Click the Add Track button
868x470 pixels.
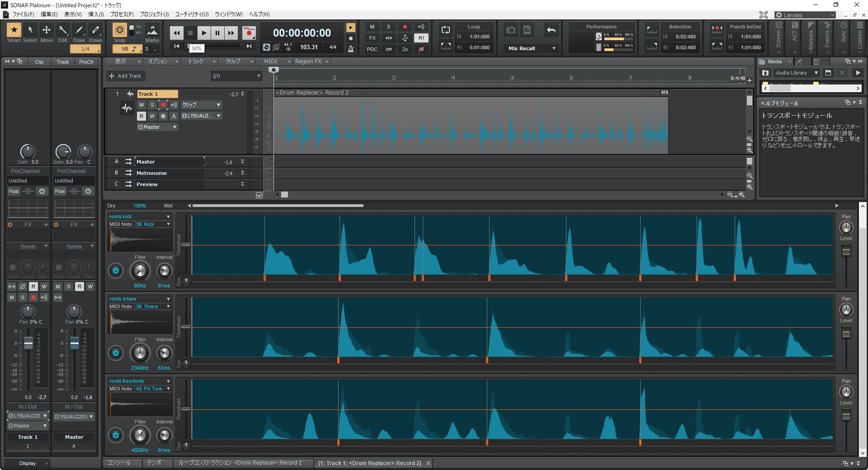125,76
